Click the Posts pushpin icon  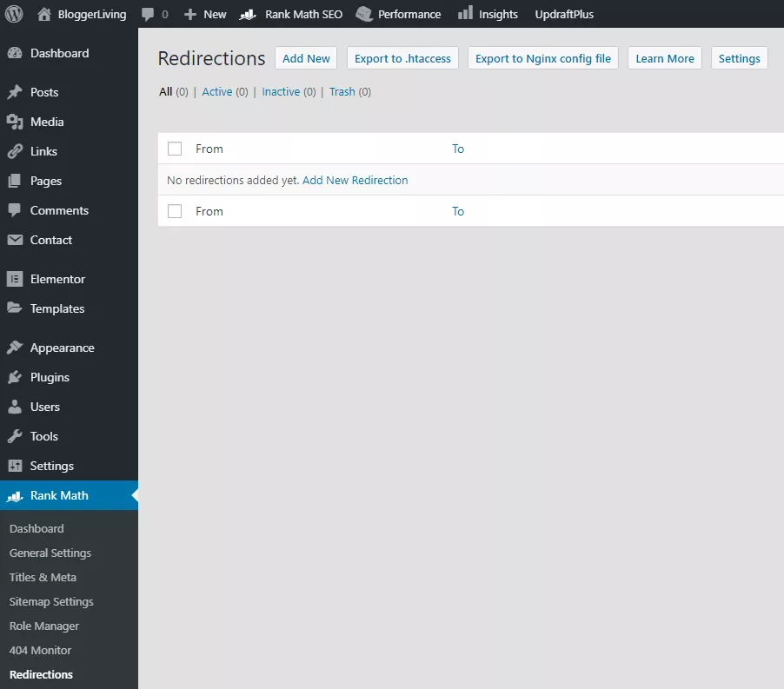(x=15, y=92)
